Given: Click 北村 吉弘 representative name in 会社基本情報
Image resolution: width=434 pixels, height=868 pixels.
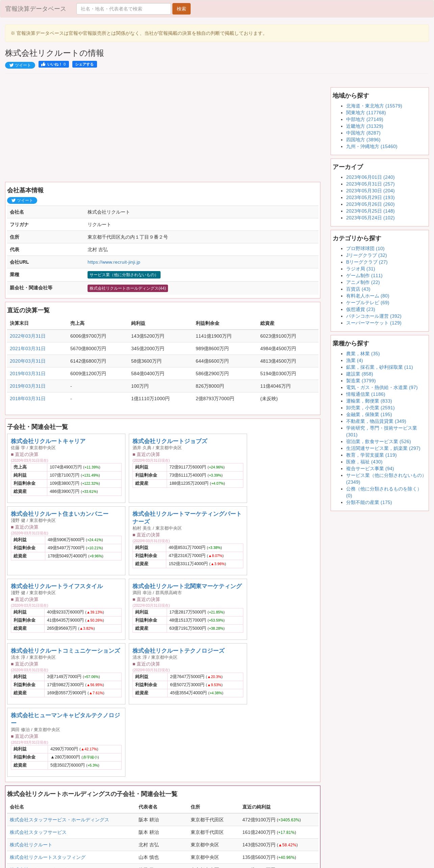Looking at the screenshot, I should pos(97,249).
